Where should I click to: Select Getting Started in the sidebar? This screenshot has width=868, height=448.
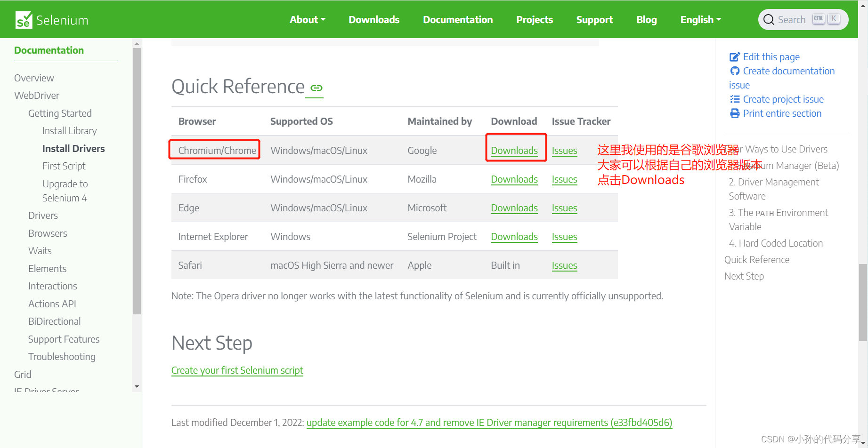60,113
